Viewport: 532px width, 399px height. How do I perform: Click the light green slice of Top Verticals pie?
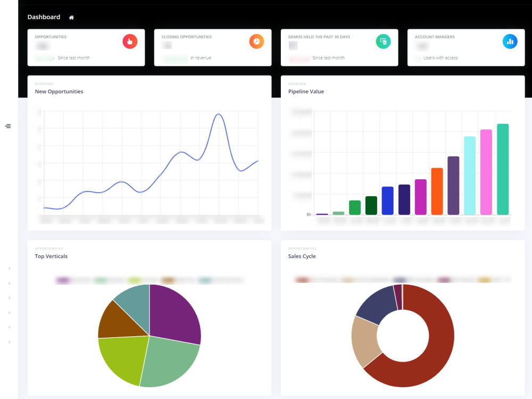170,361
